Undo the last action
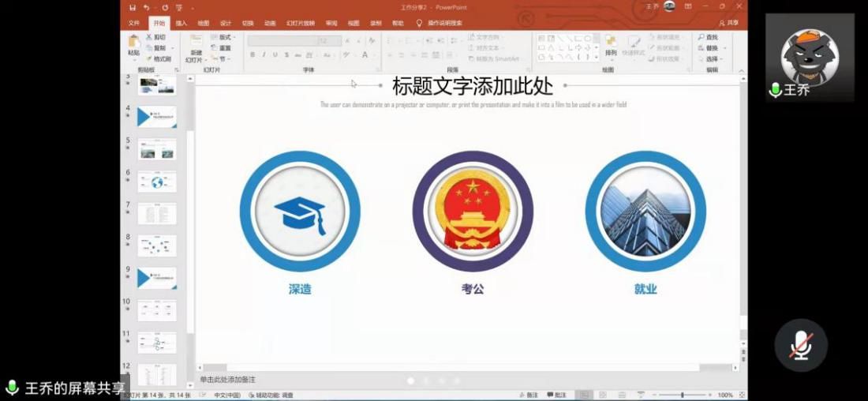 [x=146, y=8]
